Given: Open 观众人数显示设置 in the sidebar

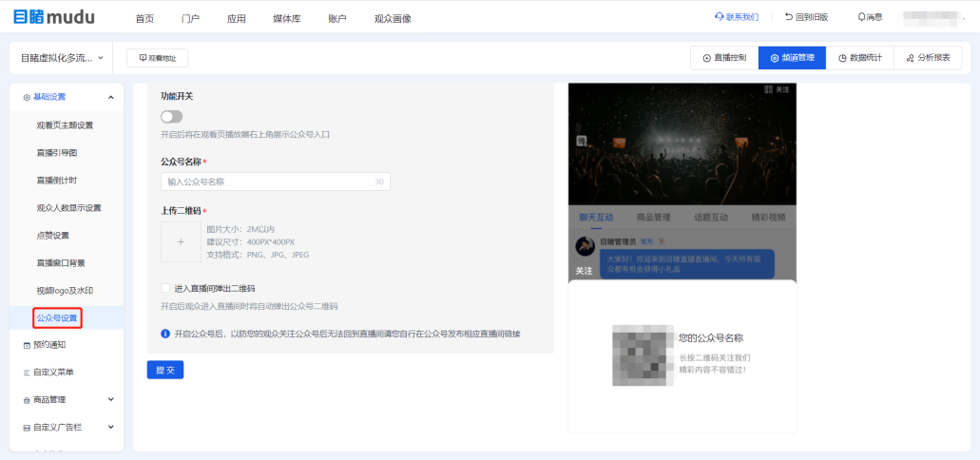Looking at the screenshot, I should (68, 207).
